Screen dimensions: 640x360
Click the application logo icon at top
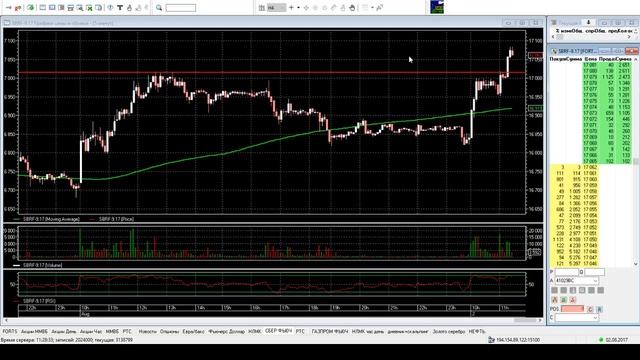point(437,7)
